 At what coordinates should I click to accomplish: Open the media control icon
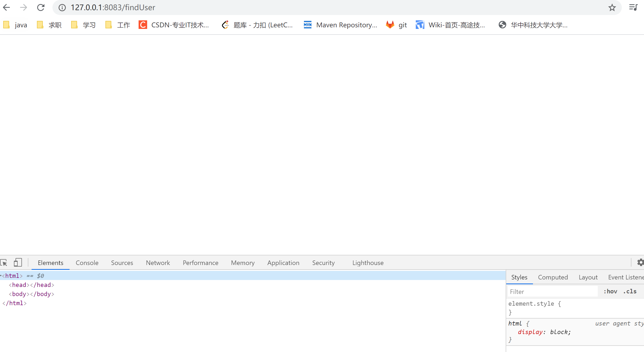[633, 7]
